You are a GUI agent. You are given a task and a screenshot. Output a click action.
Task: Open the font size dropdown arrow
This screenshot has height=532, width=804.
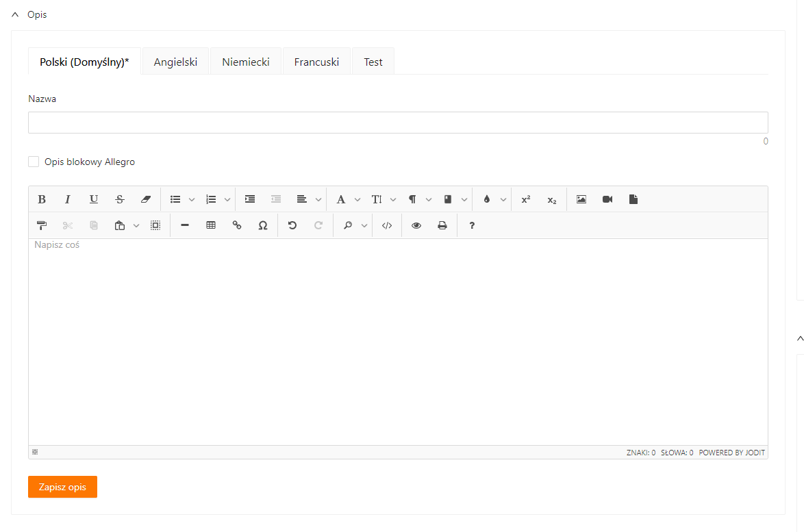tap(393, 200)
